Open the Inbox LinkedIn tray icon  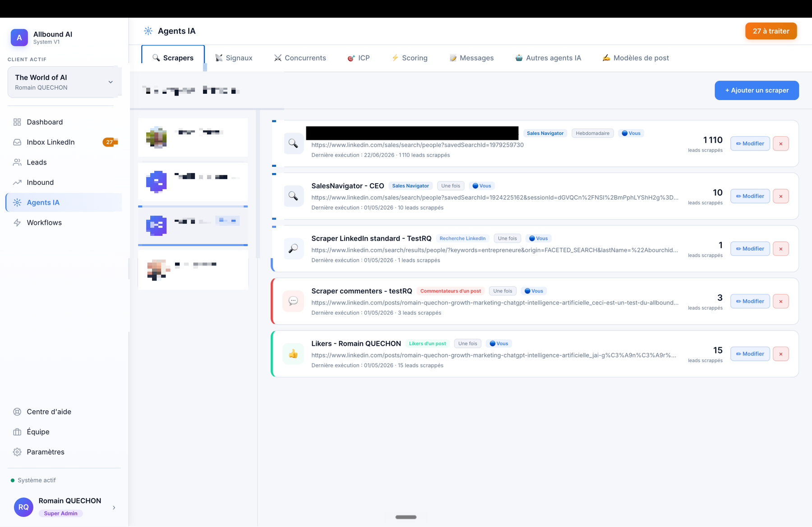tap(17, 142)
